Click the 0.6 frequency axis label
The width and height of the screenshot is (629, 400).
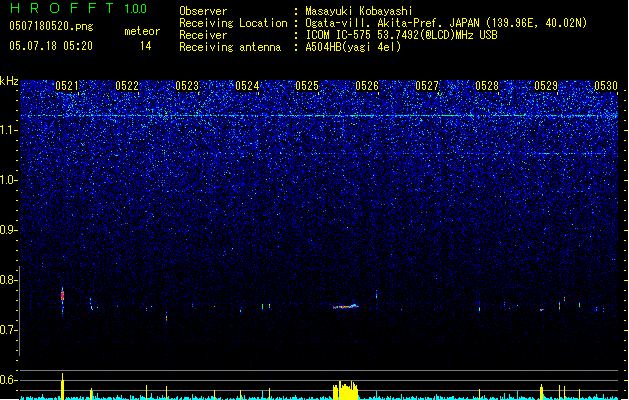click(8, 380)
